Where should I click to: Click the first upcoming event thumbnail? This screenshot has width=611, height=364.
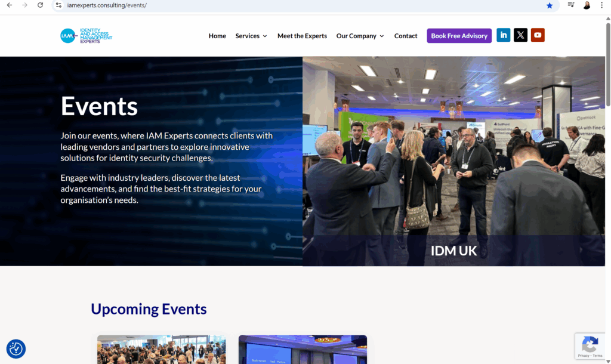coord(161,350)
